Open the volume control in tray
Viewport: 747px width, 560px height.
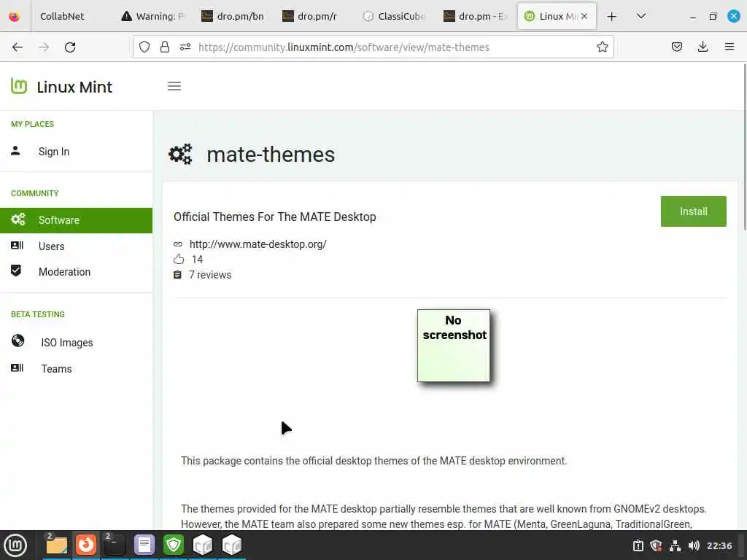694,545
